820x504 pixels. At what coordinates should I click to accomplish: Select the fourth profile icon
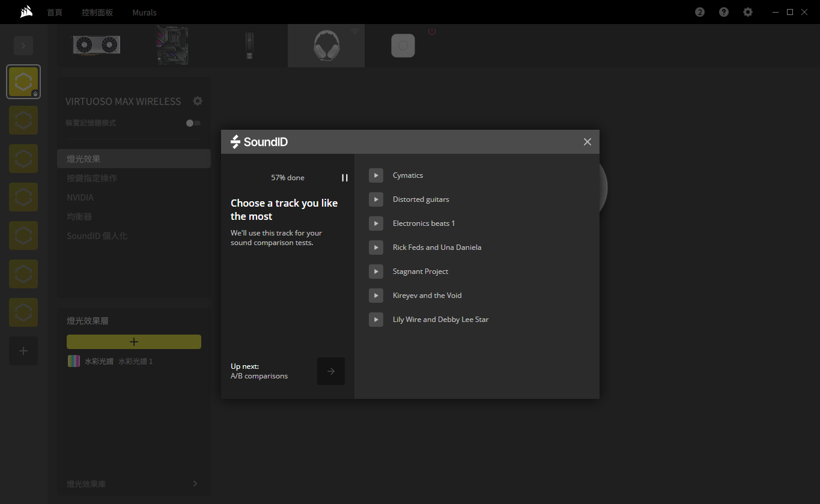(23, 197)
